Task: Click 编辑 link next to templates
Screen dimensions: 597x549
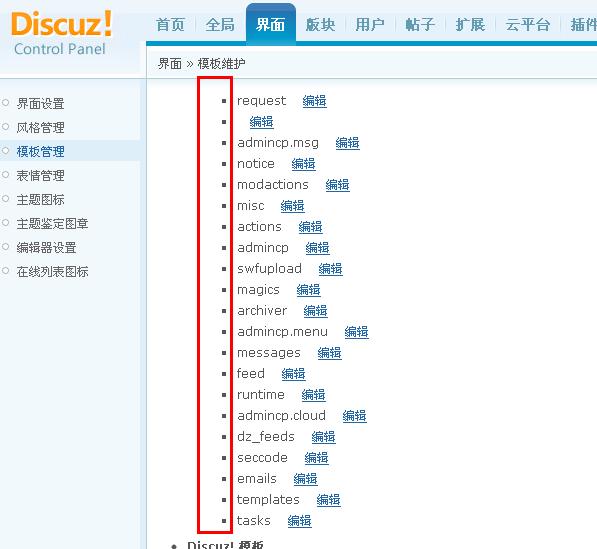Action: 328,500
